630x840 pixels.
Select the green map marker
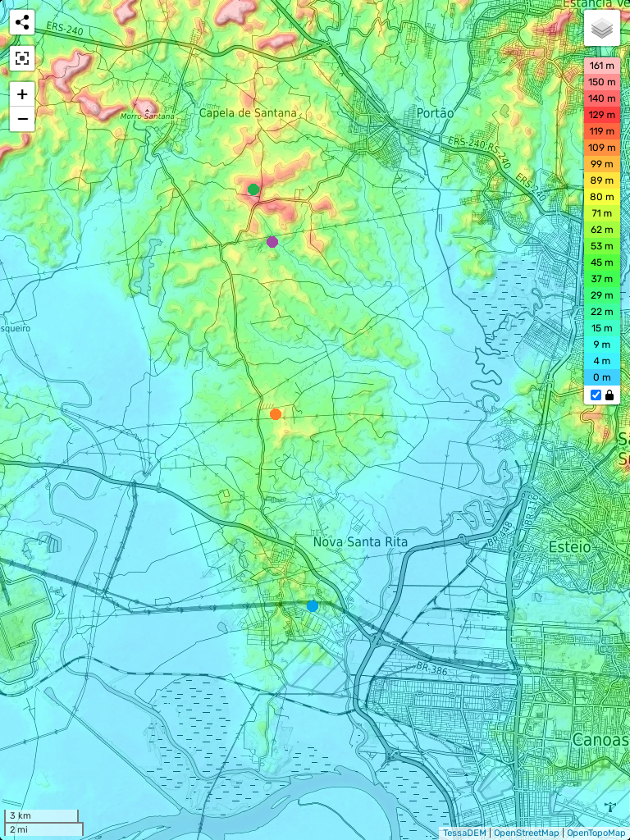(x=253, y=189)
